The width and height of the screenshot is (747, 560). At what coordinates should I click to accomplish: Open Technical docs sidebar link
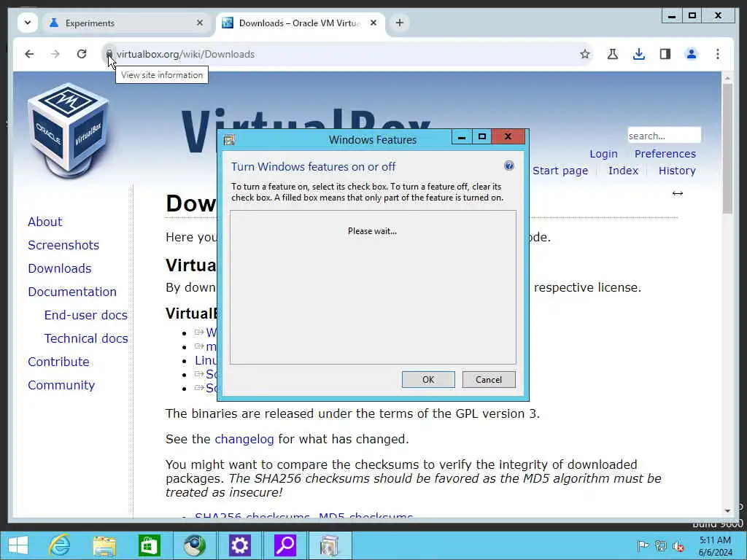click(86, 338)
